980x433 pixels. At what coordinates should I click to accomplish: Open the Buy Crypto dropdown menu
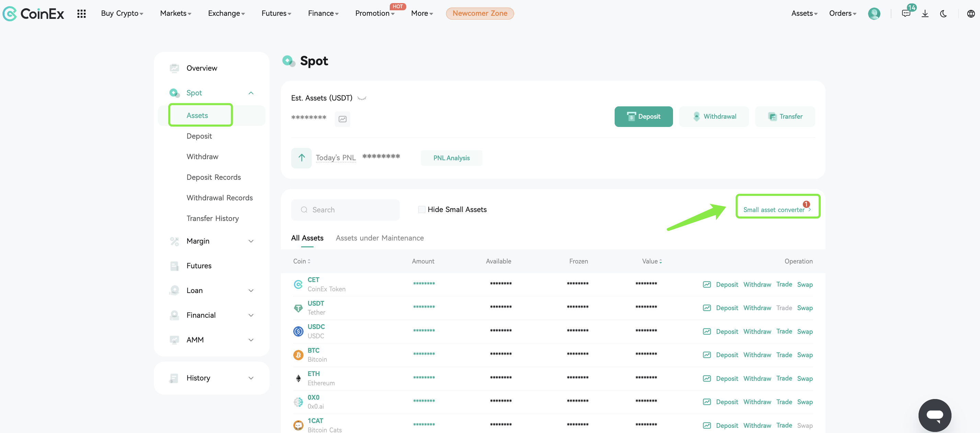pos(122,13)
